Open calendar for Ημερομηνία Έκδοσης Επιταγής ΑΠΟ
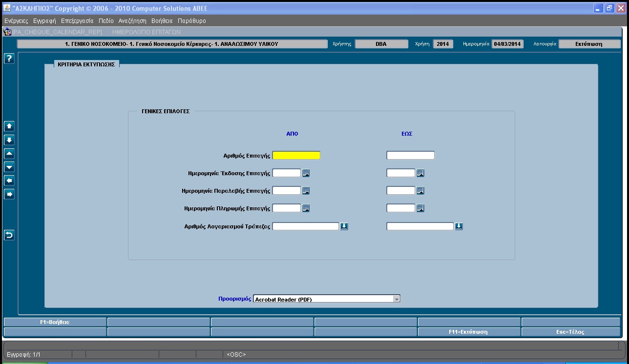The image size is (629, 364). (306, 173)
